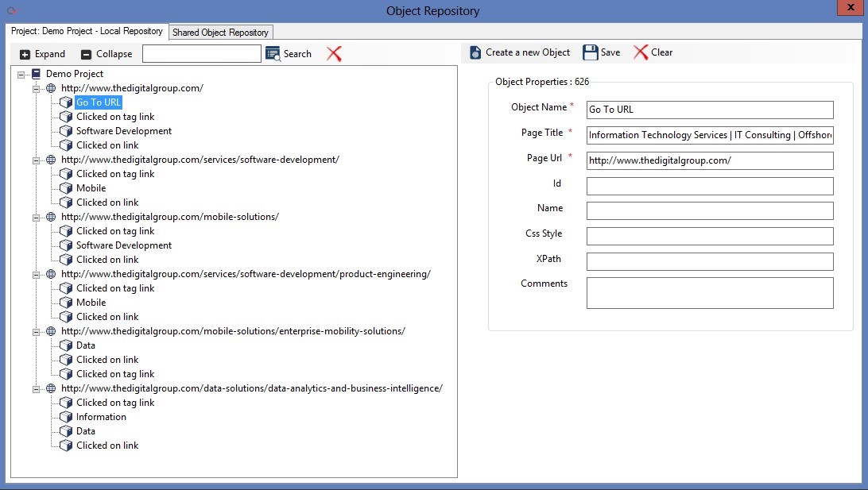Select the Project: Demo Project - Local Repository tab

pyautogui.click(x=87, y=31)
